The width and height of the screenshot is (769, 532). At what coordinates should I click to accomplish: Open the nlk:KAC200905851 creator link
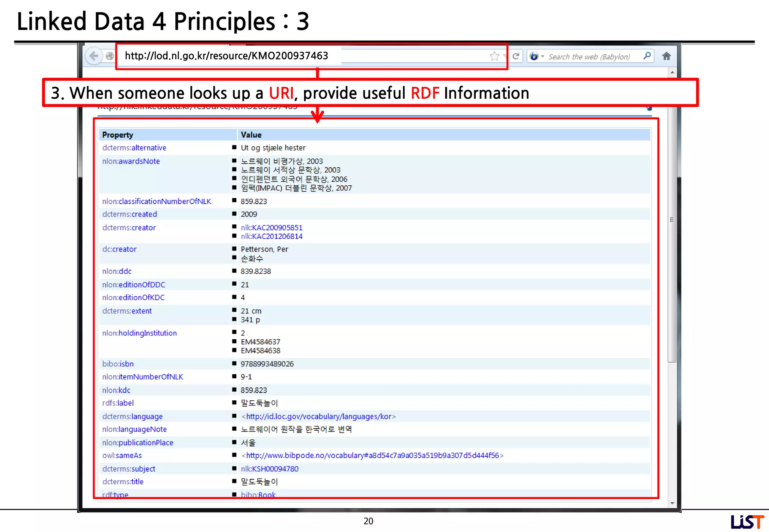pos(271,227)
